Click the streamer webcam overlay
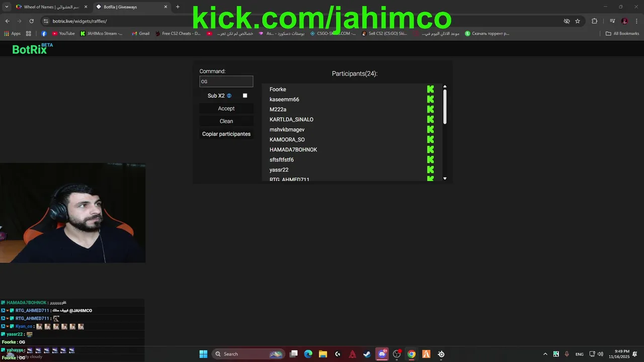 point(72,213)
